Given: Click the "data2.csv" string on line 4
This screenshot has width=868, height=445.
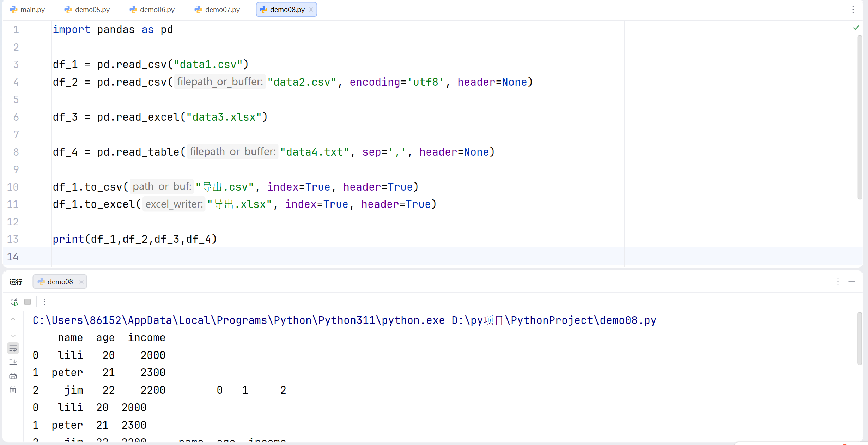Looking at the screenshot, I should 302,82.
